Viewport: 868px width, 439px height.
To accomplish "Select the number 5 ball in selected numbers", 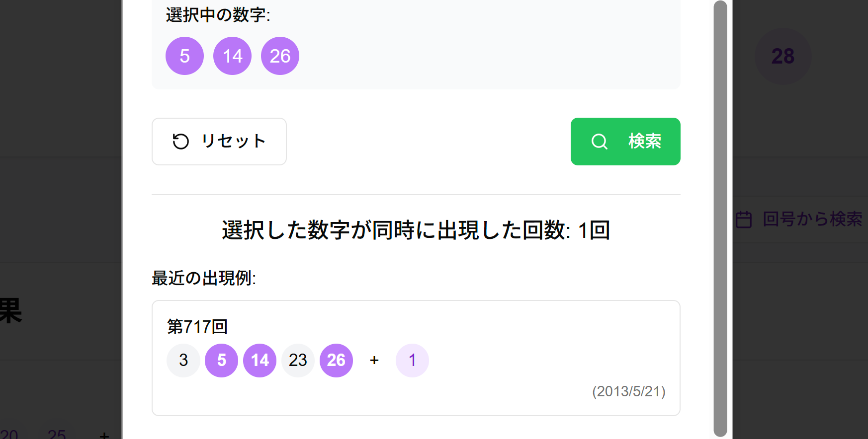I will tap(184, 56).
